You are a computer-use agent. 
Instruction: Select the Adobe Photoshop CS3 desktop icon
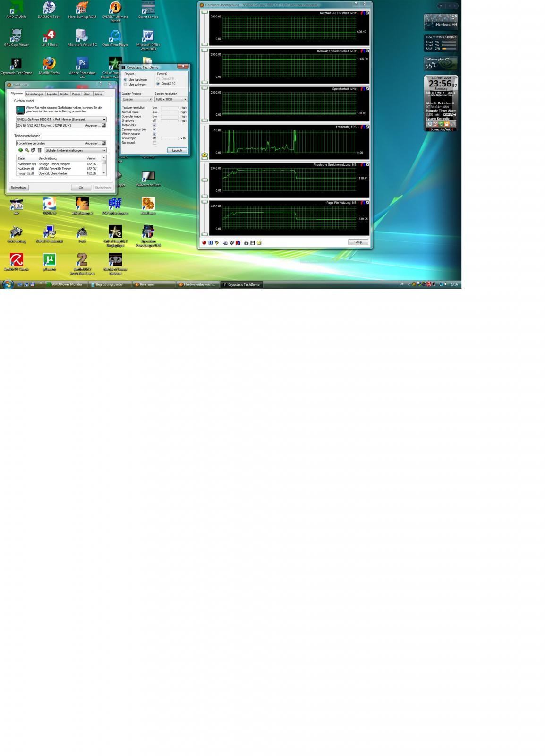coord(82,68)
